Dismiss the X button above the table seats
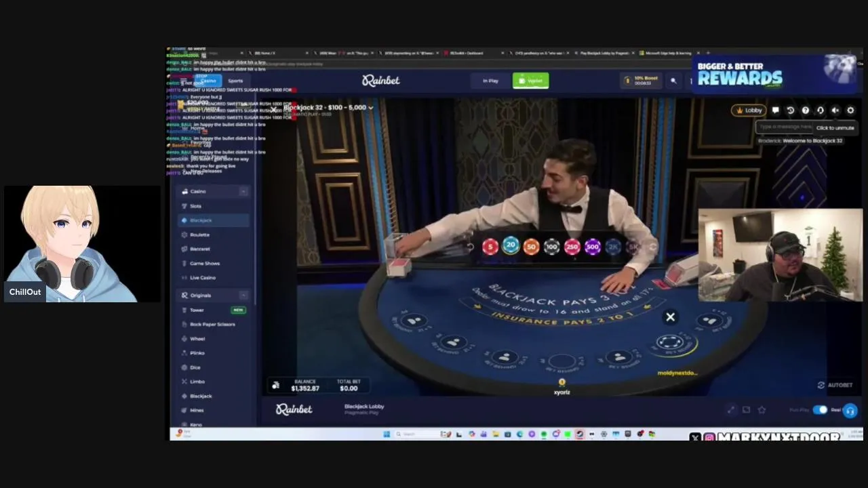The image size is (868, 488). (670, 317)
